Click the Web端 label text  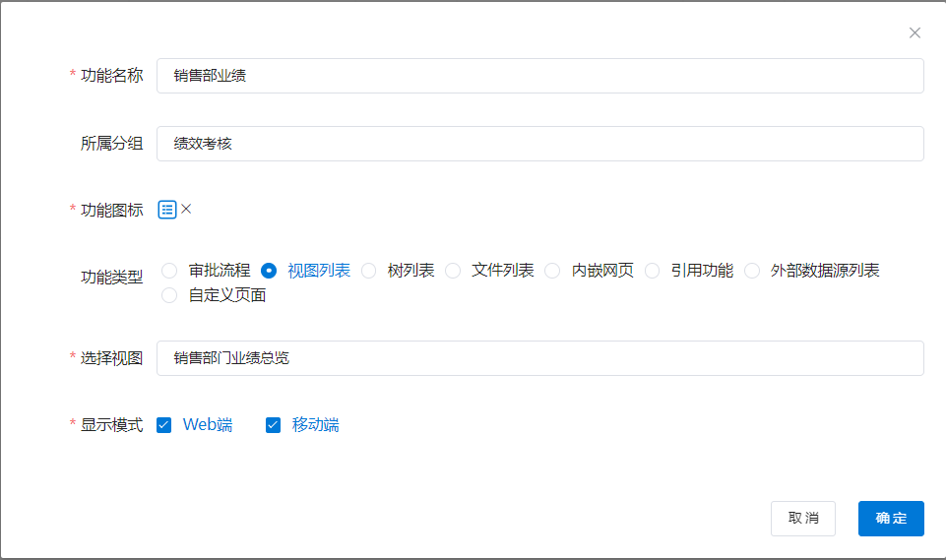208,425
